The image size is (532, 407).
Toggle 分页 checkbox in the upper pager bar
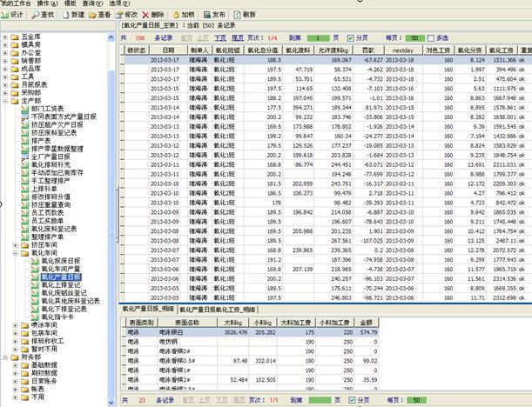pyautogui.click(x=350, y=37)
